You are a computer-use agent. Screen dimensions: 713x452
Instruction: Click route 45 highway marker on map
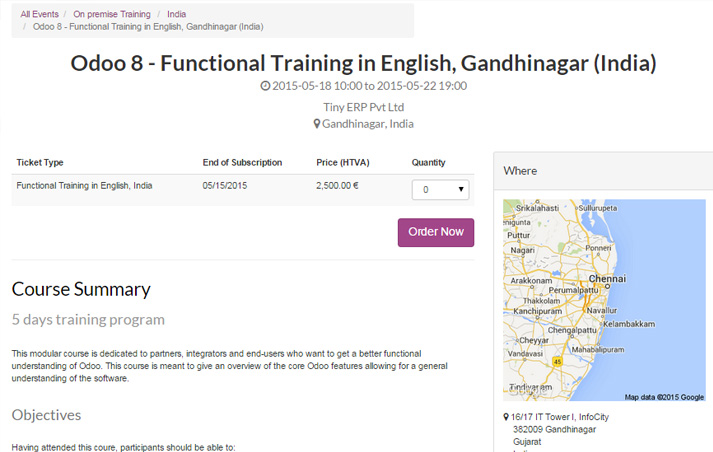tap(557, 362)
